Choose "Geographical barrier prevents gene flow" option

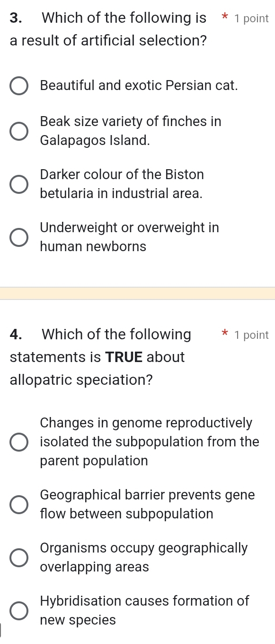coord(147,504)
